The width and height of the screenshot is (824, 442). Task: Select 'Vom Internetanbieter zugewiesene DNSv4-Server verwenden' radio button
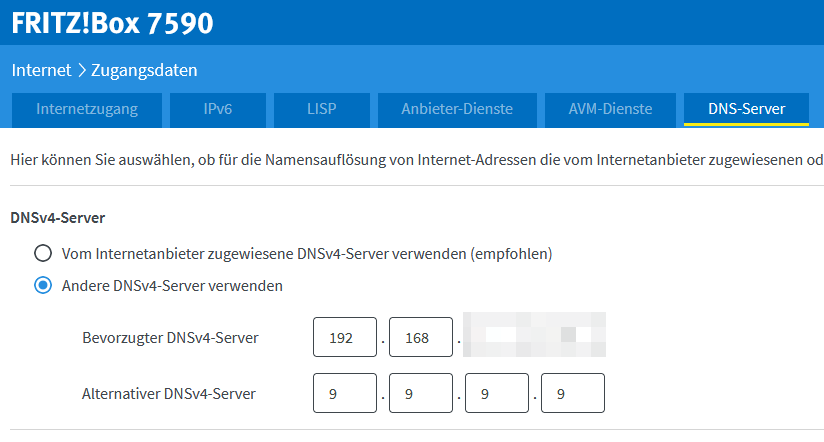(x=43, y=253)
